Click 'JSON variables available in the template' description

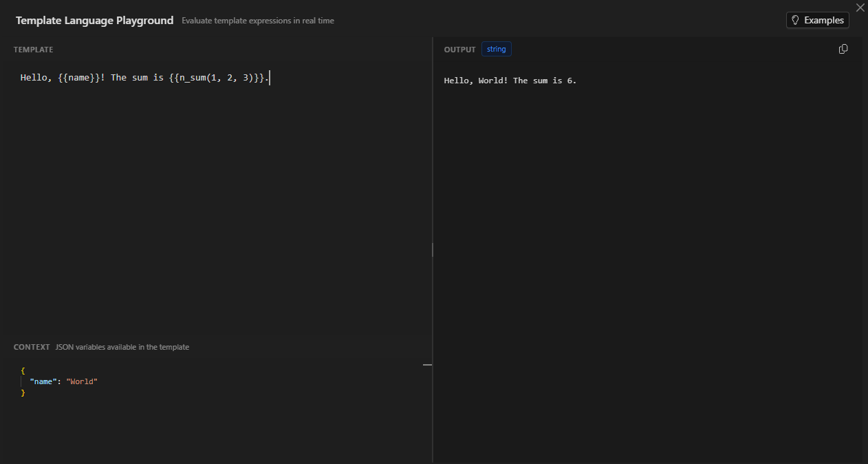(122, 347)
